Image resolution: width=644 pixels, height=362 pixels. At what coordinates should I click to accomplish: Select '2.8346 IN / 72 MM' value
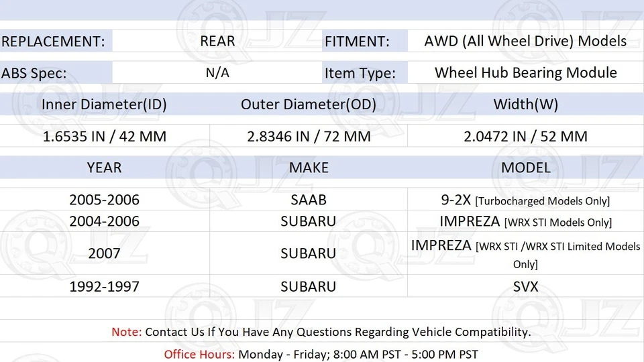309,136
